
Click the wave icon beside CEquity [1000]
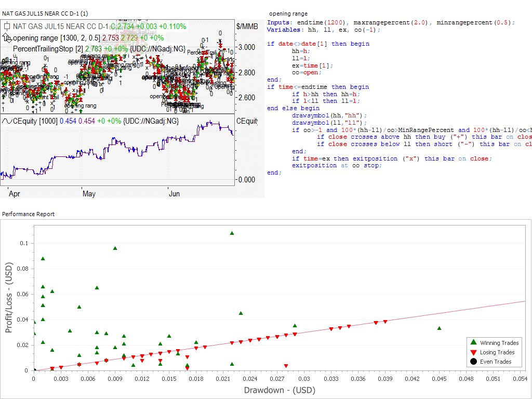tap(7, 121)
